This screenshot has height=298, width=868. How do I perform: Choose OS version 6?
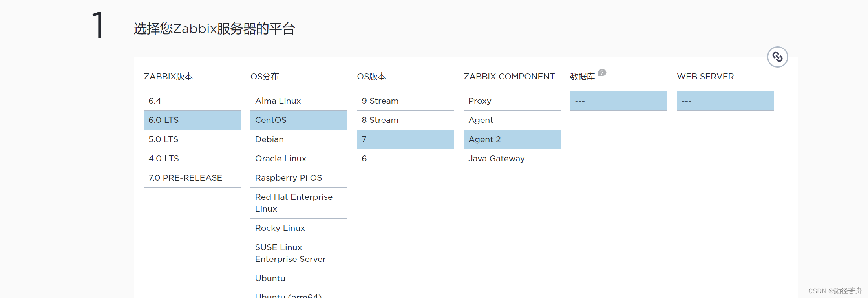[x=406, y=159]
